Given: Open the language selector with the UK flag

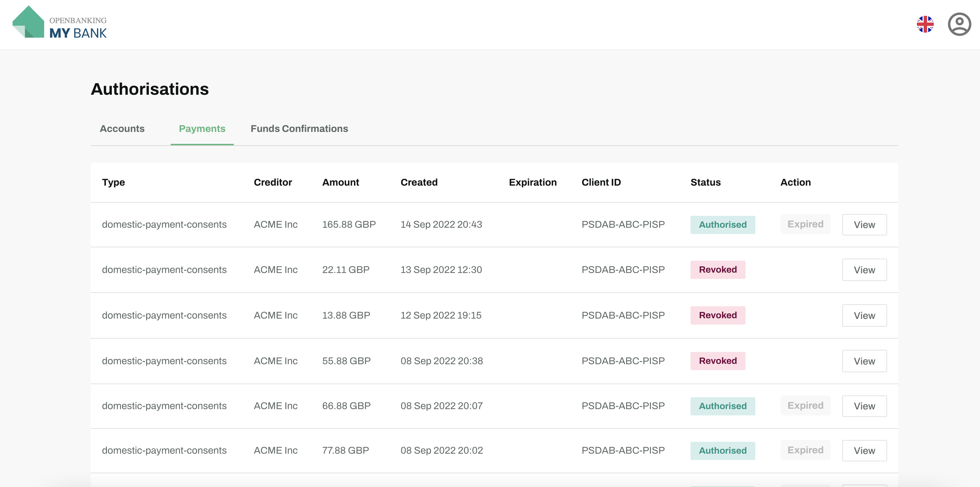Looking at the screenshot, I should click(x=925, y=24).
